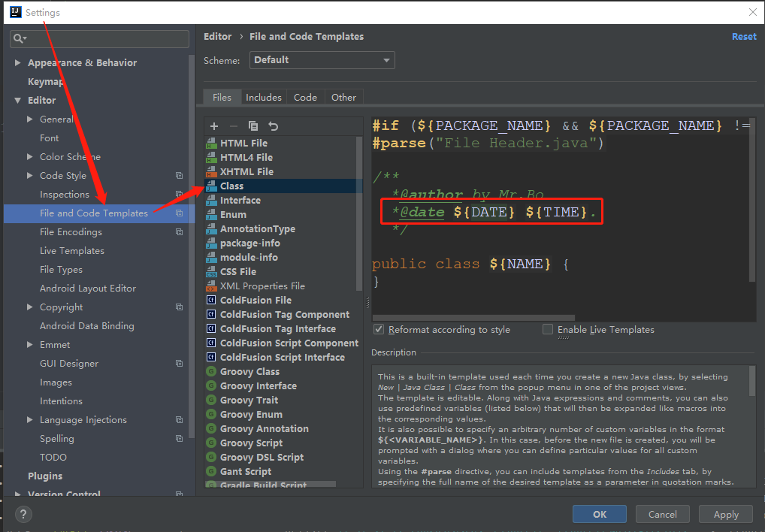Expand the Copyright node
765x532 pixels.
(x=30, y=307)
